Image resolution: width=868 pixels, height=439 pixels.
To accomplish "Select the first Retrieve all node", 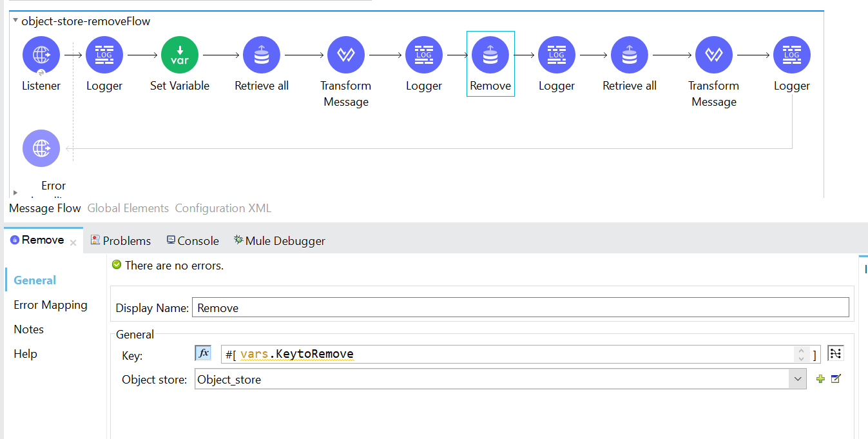I will [262, 55].
